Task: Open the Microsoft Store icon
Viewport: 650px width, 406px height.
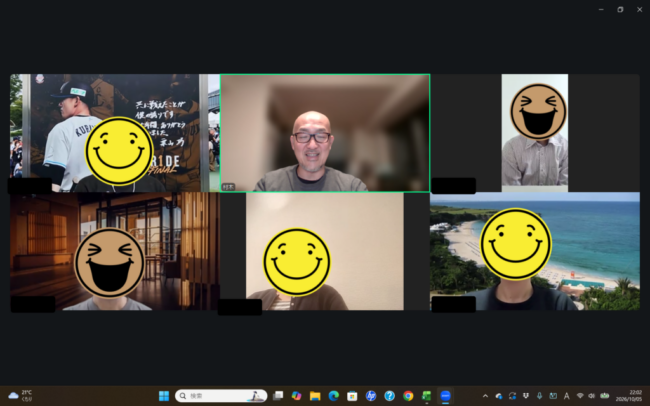Action: click(x=352, y=396)
